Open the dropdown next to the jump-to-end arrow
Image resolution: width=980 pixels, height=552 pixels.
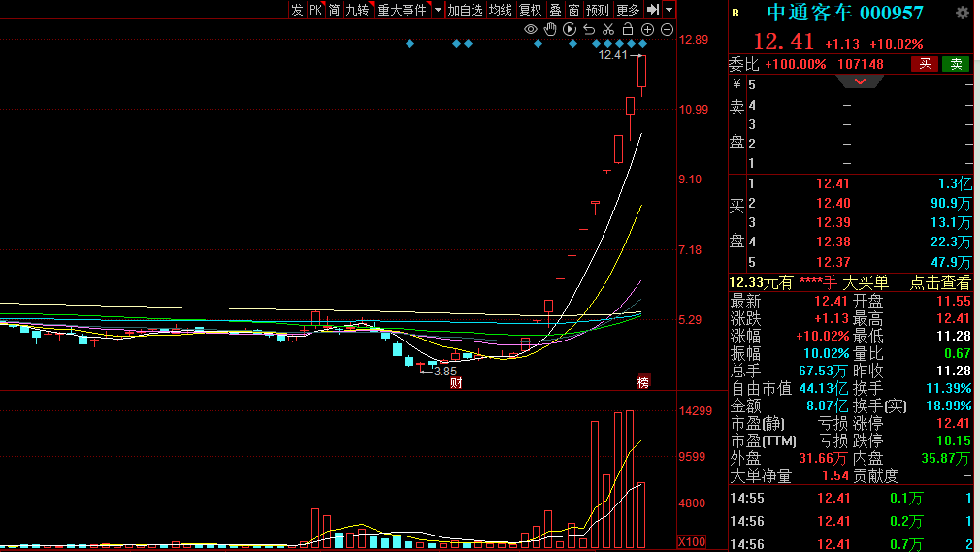coord(670,10)
